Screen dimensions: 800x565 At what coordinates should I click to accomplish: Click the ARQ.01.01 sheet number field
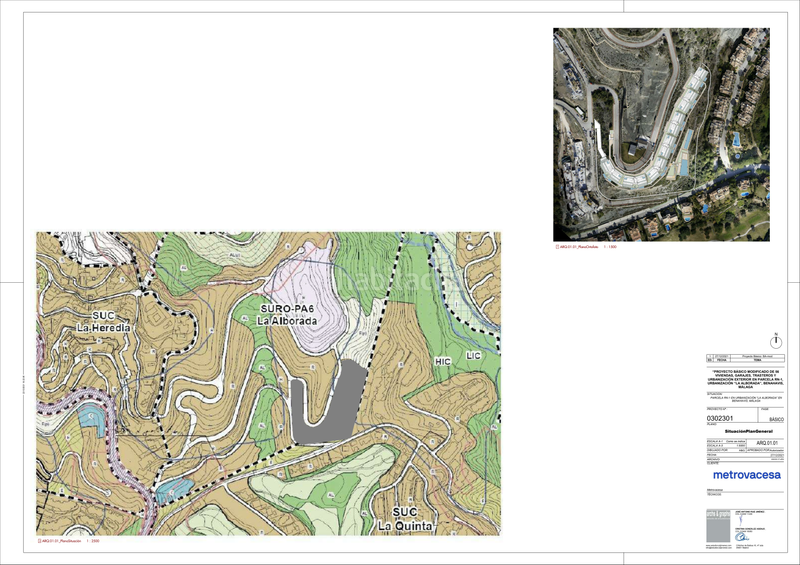(x=767, y=443)
